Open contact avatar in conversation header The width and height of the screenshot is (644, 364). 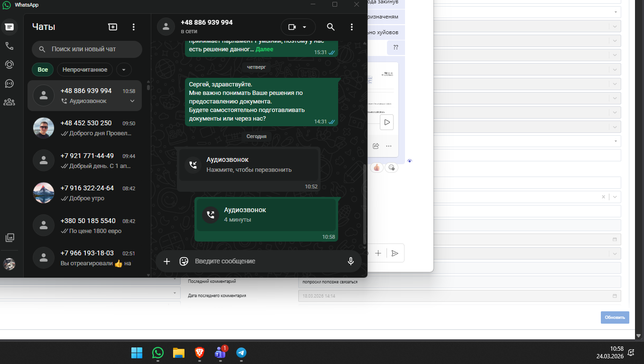click(x=166, y=27)
